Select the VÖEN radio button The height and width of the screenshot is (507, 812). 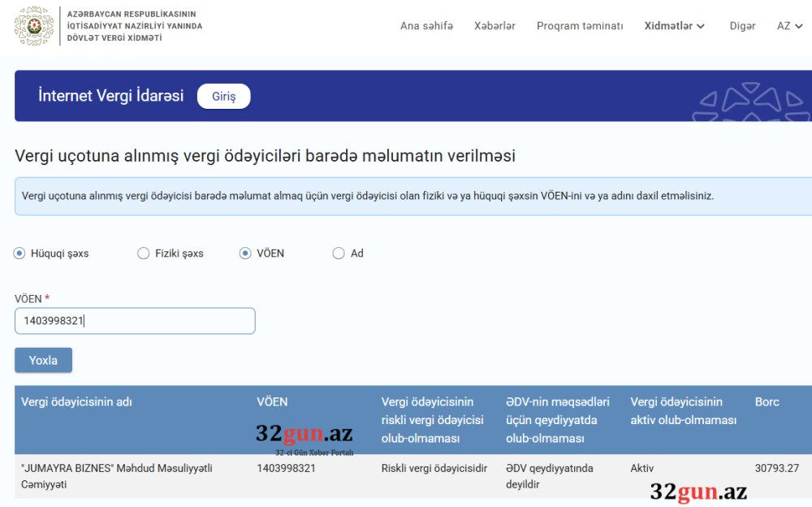pyautogui.click(x=245, y=253)
